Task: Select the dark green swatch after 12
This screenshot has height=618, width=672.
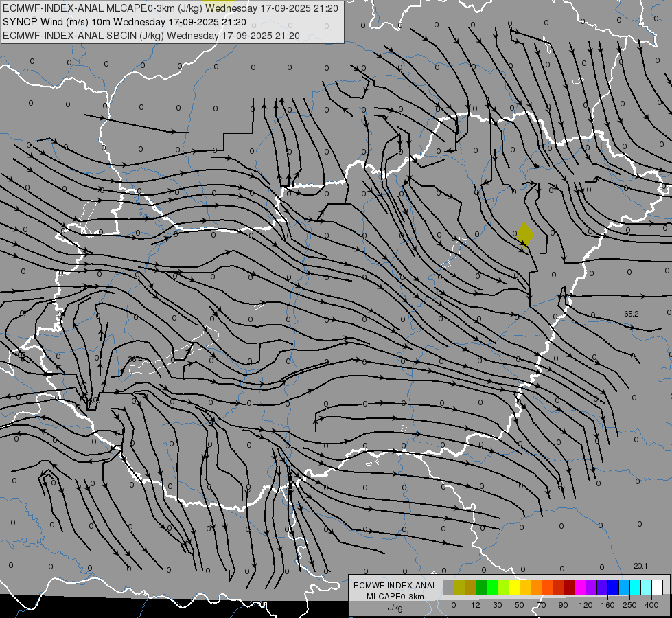Action: click(x=481, y=588)
